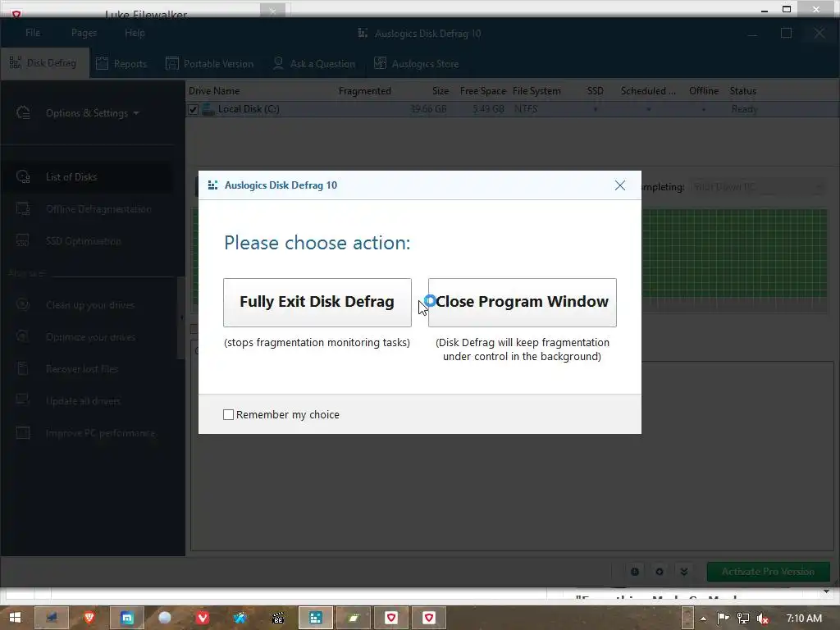Sort by the Drive Name column header

pos(214,91)
